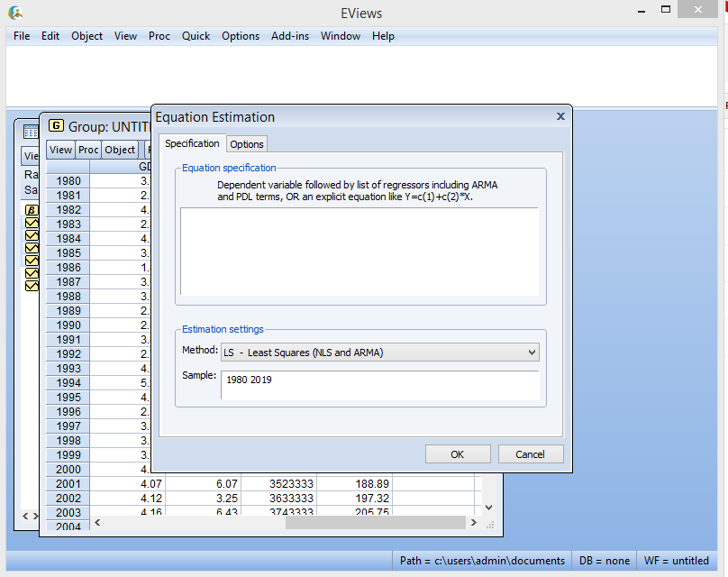Viewport: 728px width, 577px height.
Task: Select the beta coefficient vector icon in workfile
Action: coord(32,210)
